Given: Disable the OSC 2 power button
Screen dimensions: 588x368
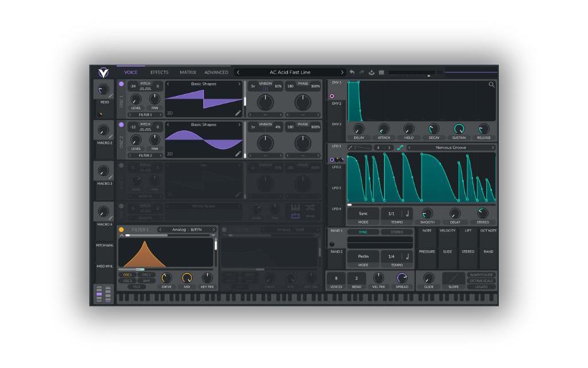Looking at the screenshot, I should click(x=121, y=125).
